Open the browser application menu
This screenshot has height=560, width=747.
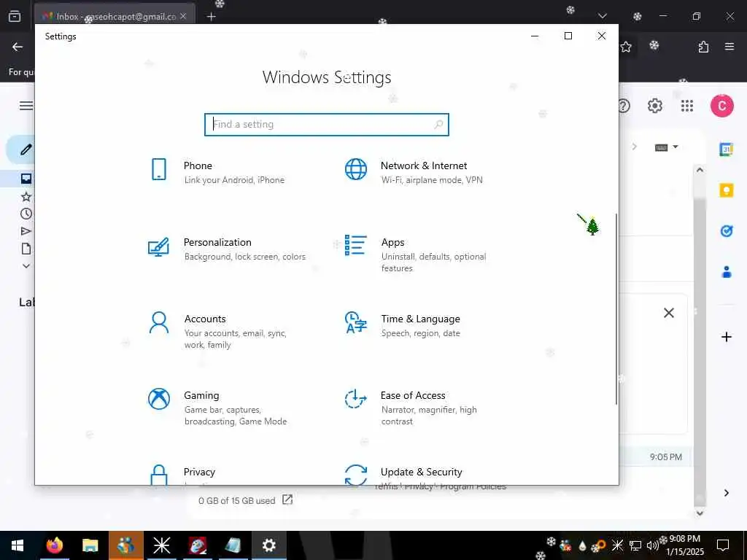pos(729,47)
